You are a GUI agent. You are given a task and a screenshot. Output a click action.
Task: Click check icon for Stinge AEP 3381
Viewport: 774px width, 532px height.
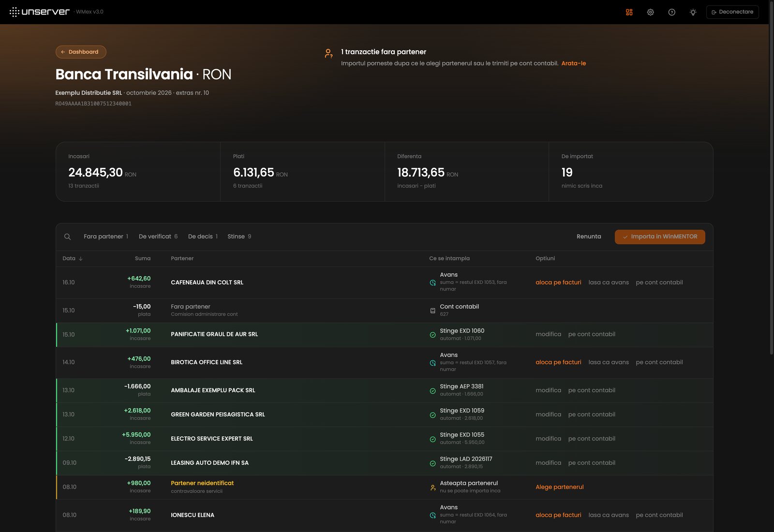432,391
